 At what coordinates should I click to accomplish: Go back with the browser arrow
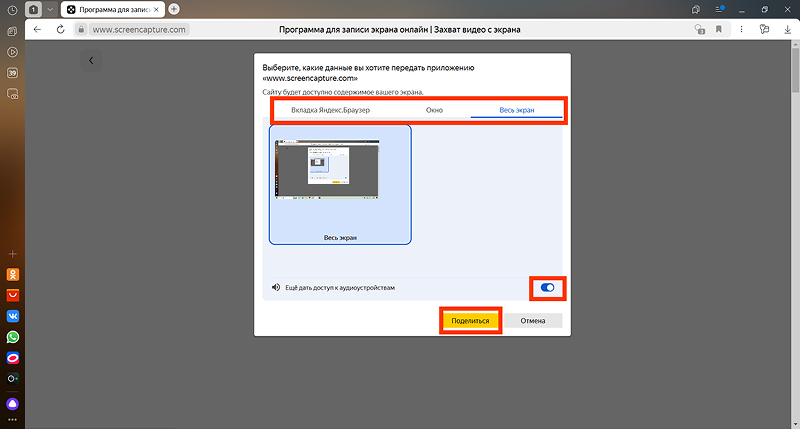(37, 30)
